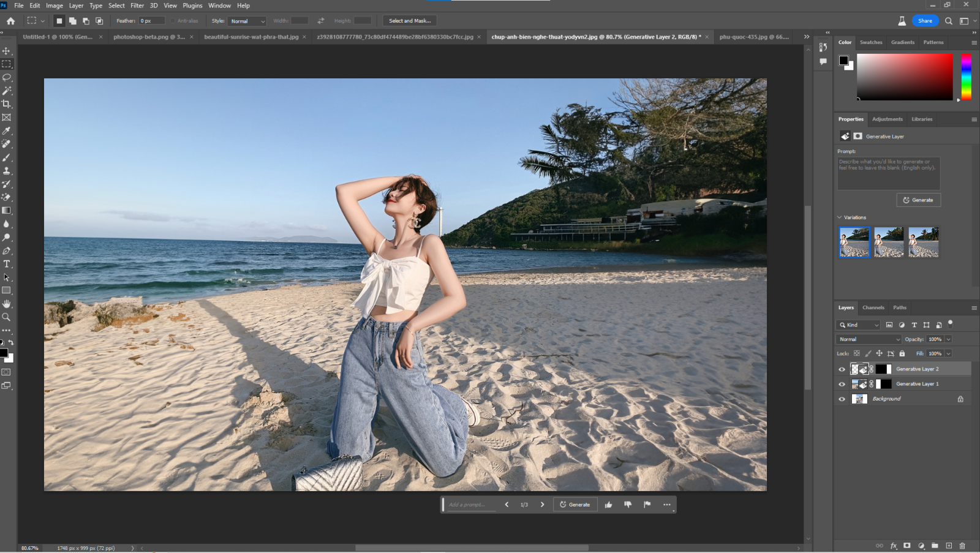Select the Crop tool

pyautogui.click(x=7, y=104)
